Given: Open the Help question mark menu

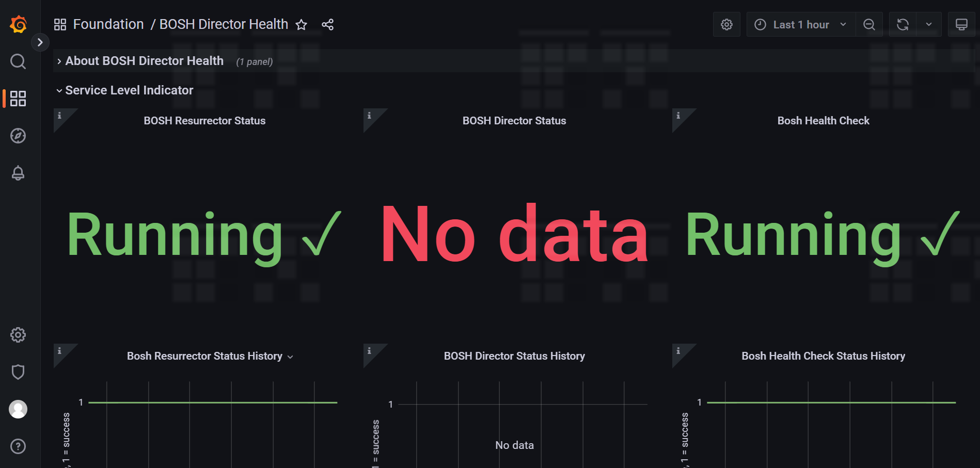Looking at the screenshot, I should [x=18, y=446].
